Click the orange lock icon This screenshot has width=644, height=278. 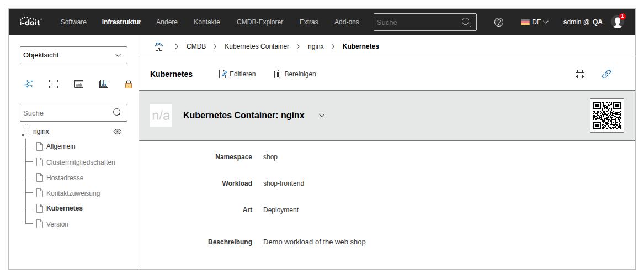coord(129,84)
